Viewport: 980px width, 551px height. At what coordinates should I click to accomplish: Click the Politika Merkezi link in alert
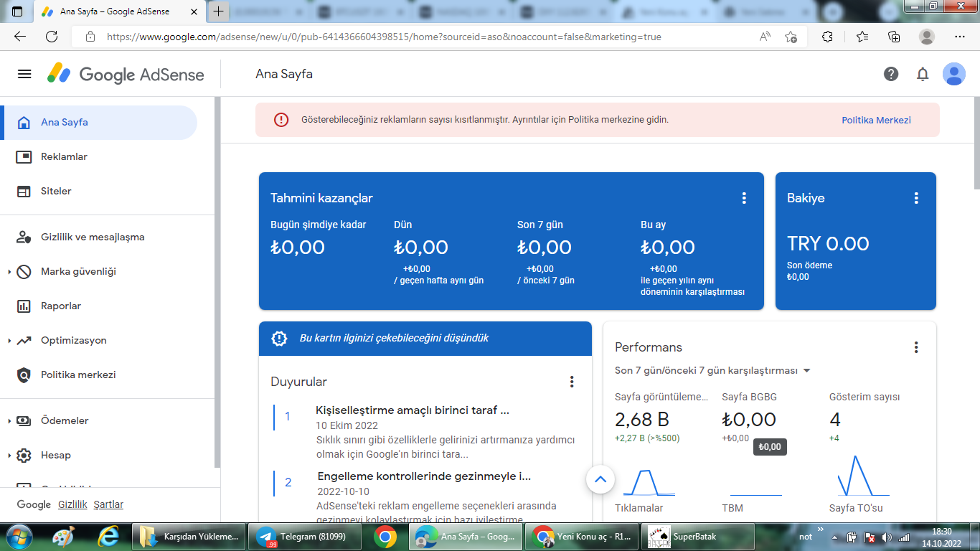pos(876,121)
